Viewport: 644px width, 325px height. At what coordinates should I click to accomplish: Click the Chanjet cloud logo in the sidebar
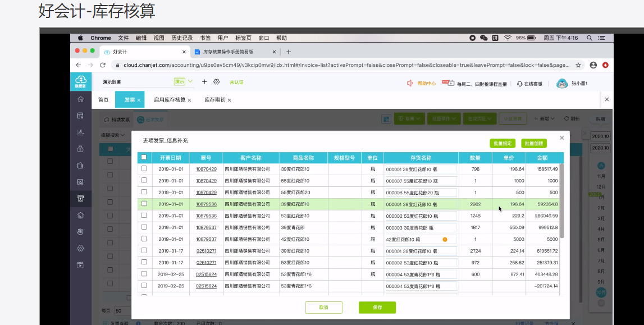pyautogui.click(x=80, y=81)
